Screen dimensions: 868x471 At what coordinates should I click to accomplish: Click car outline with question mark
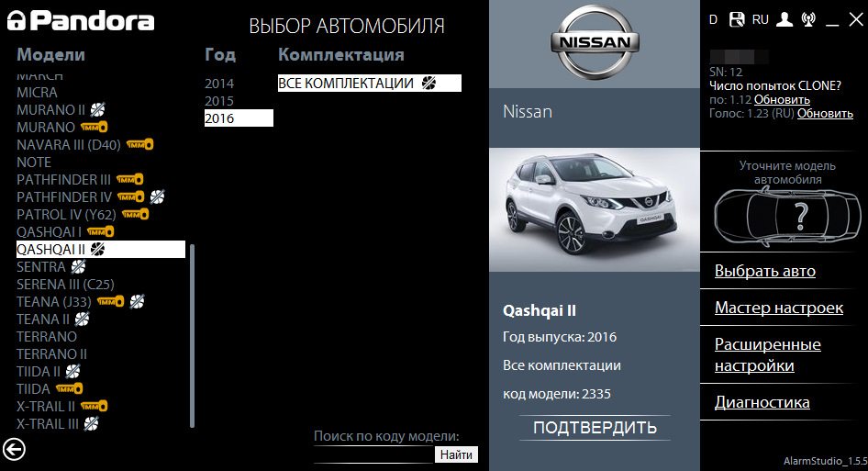pos(787,215)
